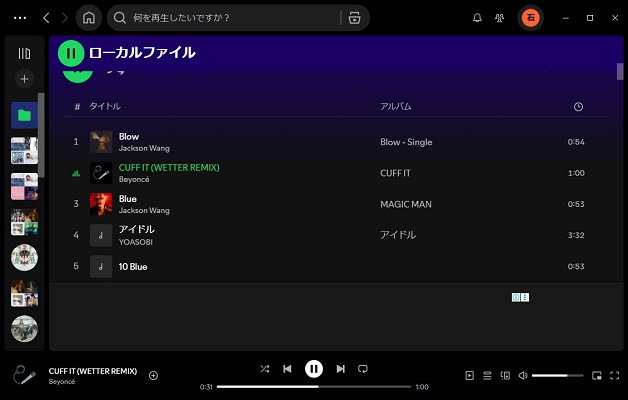
Task: Expand the Your Library sidebar
Action: click(x=24, y=53)
